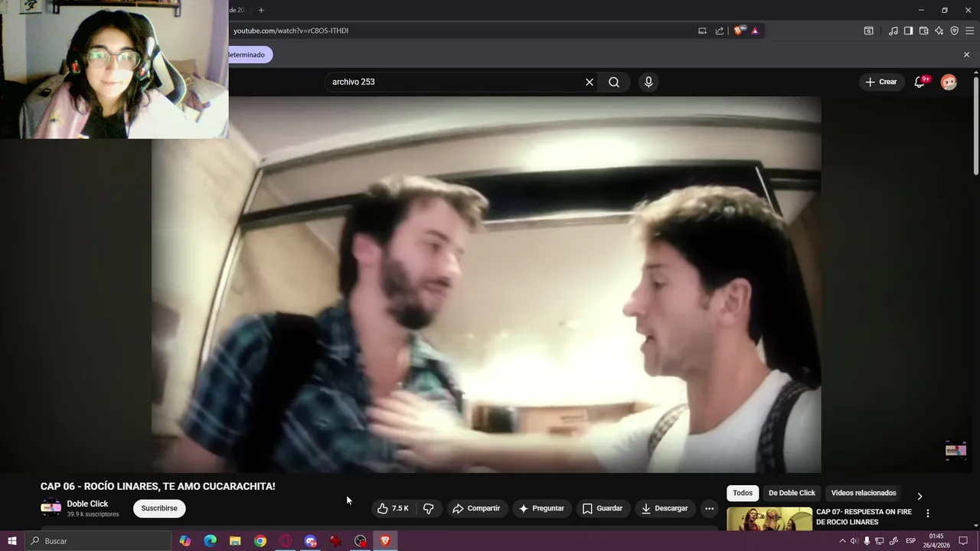Click the browser address bar URL
The image size is (980, 551).
[x=291, y=31]
